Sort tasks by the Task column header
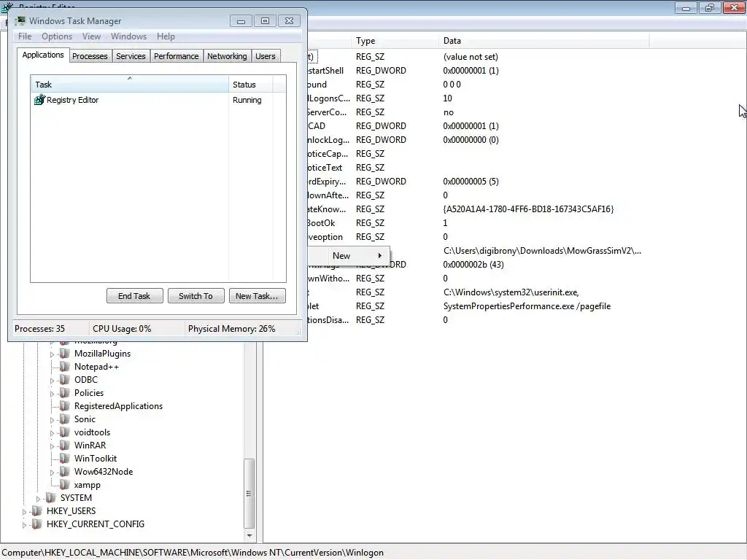Image resolution: width=747 pixels, height=560 pixels. click(x=130, y=85)
